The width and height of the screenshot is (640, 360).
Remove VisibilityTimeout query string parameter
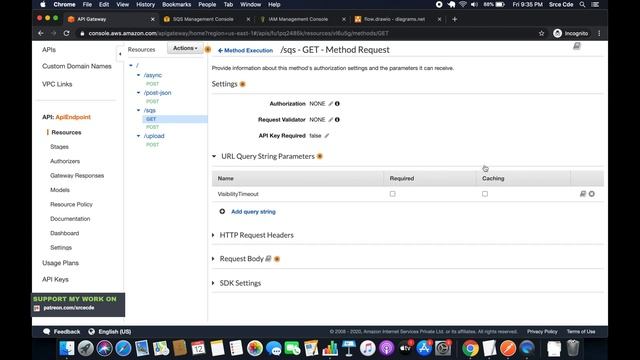click(592, 194)
